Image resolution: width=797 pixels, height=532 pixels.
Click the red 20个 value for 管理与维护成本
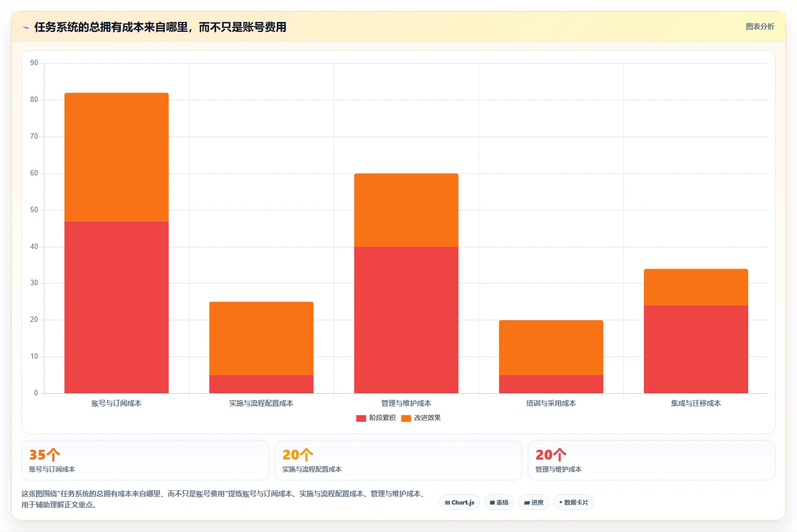551,455
